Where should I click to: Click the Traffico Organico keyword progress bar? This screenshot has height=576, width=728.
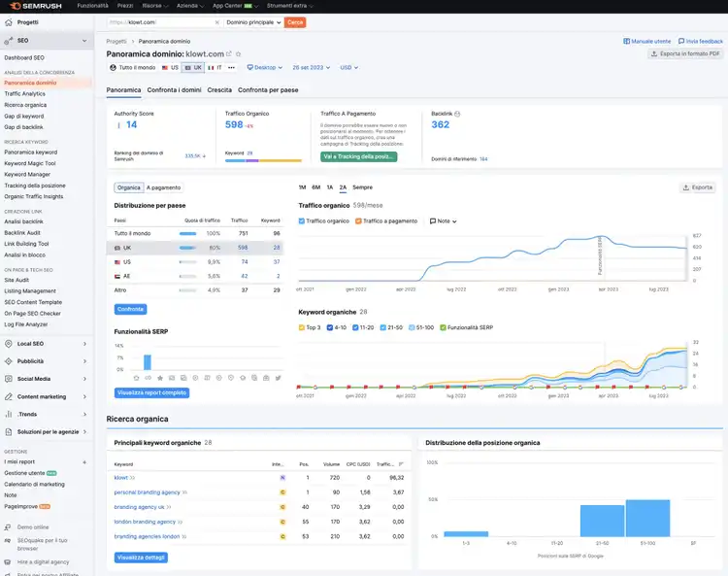point(263,160)
